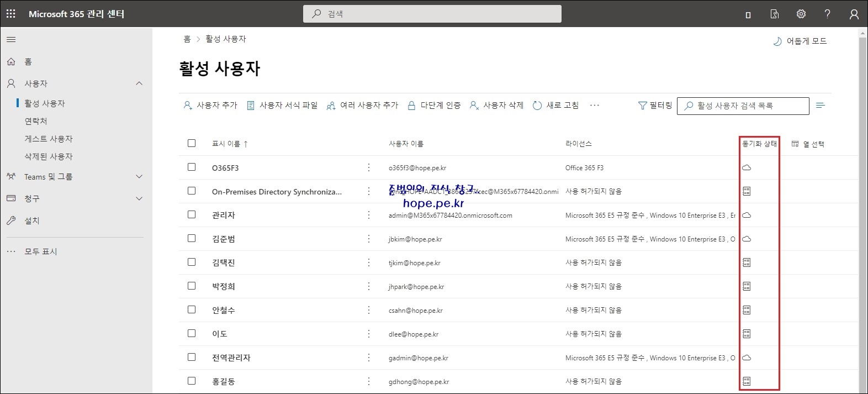Screen dimensions: 868x394
Task: Open the toolbar more options ellipsis
Action: tap(594, 106)
